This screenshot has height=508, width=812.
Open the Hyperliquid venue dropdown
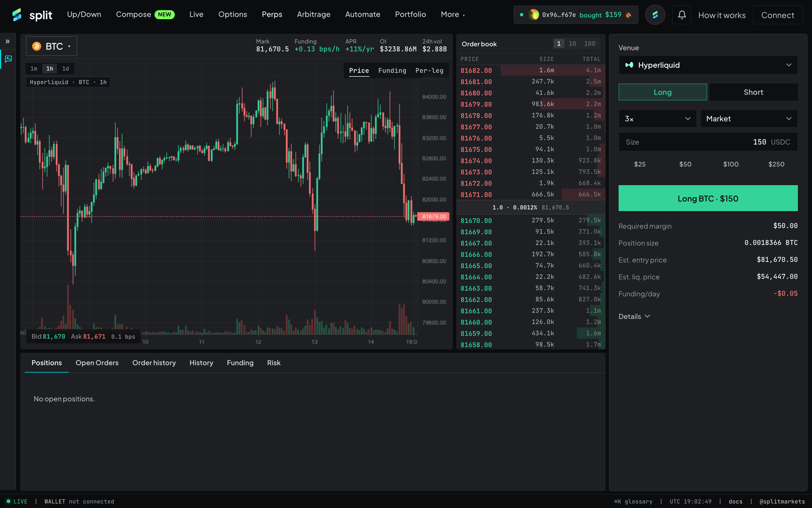coord(708,65)
